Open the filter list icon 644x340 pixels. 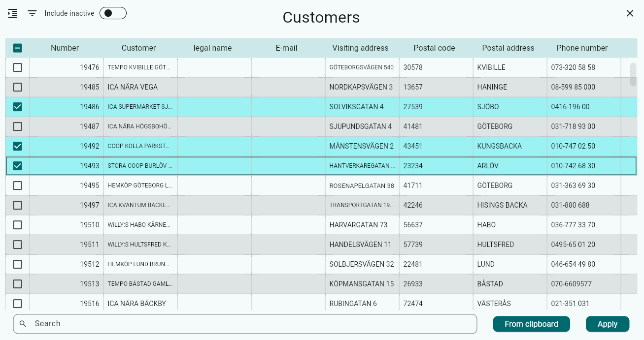click(32, 13)
